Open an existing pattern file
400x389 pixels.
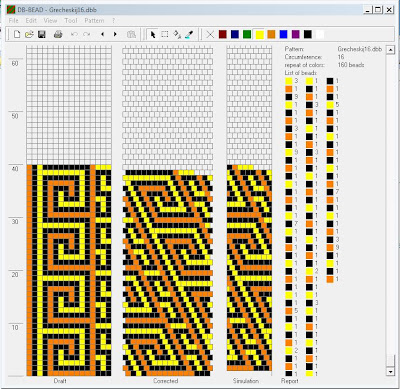click(x=29, y=34)
